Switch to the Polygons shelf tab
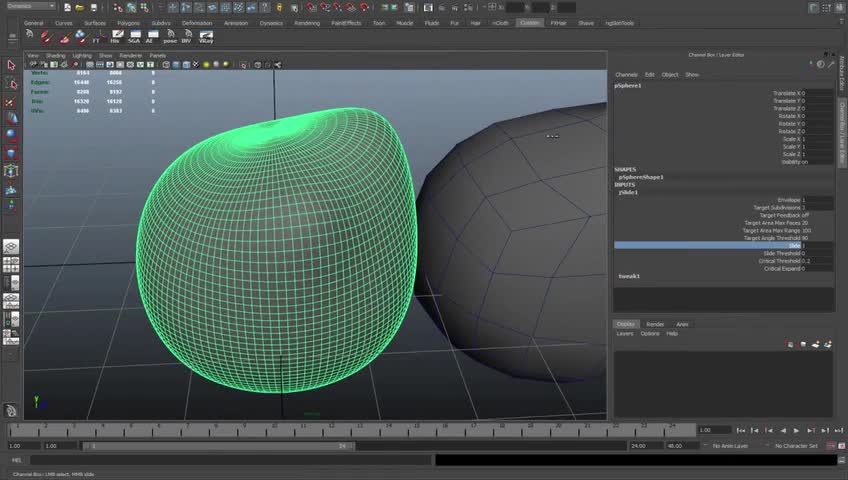Image resolution: width=848 pixels, height=480 pixels. click(x=128, y=22)
